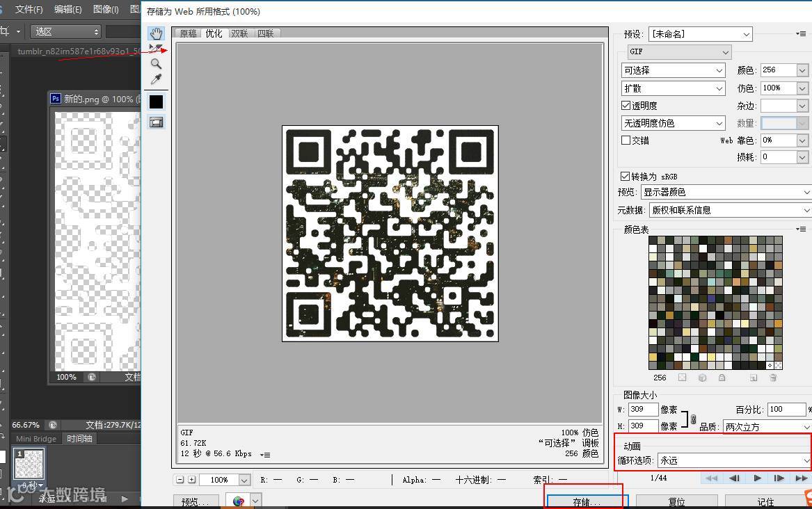
Task: Click the 存储 save button
Action: [x=588, y=502]
